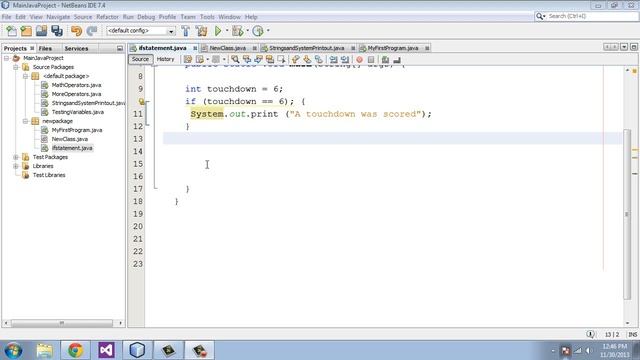Click the Debug Project icon

point(237,31)
